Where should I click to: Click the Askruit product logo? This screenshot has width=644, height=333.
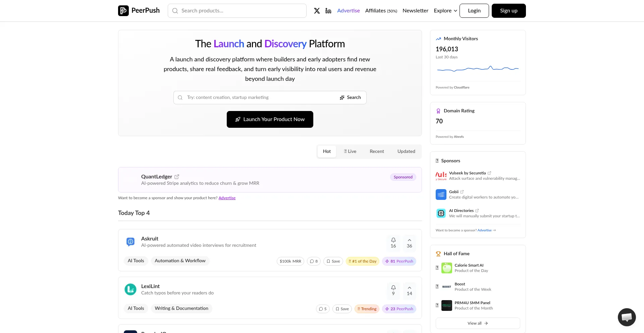[130, 241]
